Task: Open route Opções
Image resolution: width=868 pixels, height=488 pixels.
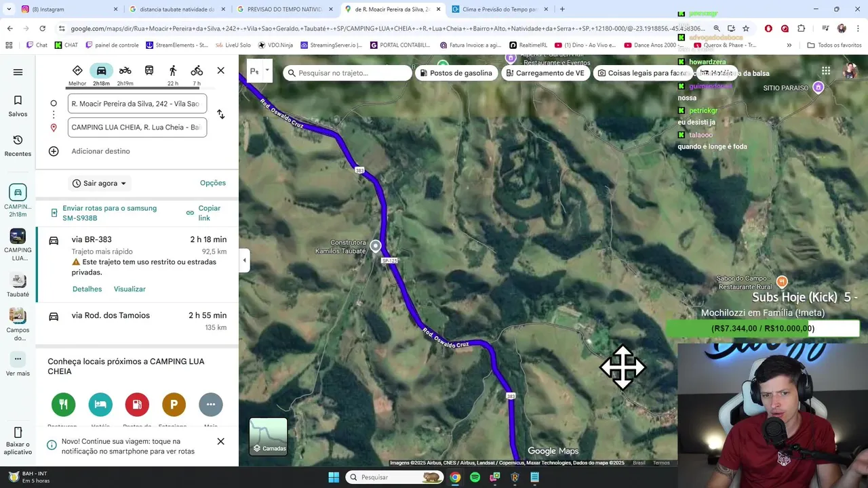Action: tap(213, 183)
